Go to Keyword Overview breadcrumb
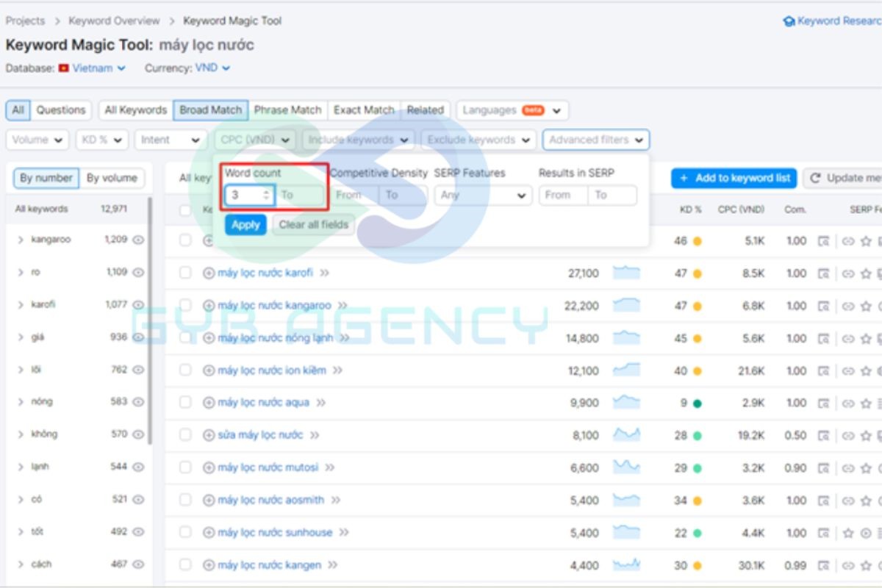 (114, 21)
